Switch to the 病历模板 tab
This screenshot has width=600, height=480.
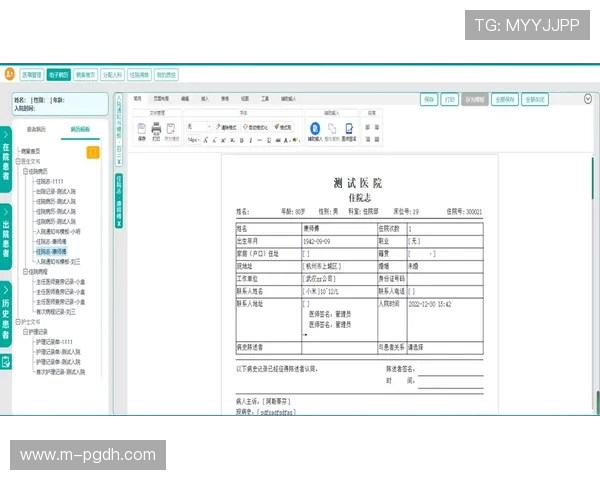[x=80, y=129]
